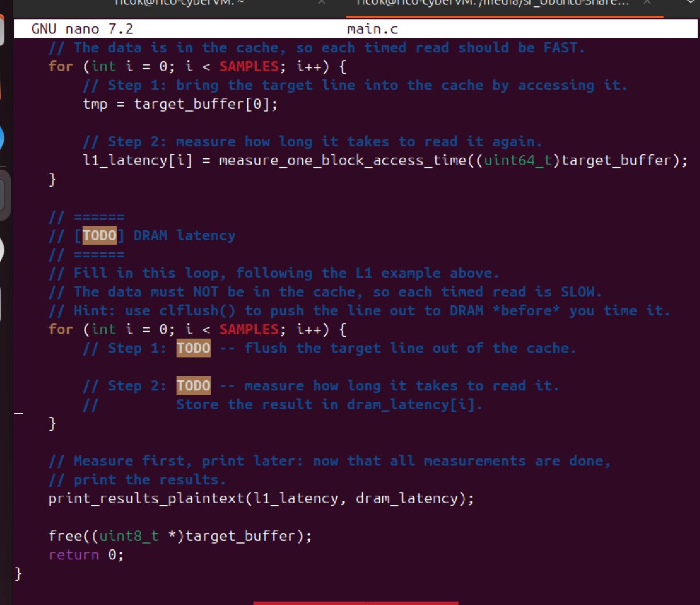
Task: Click dram_latency argument in print_results_plaintext call
Action: point(406,499)
